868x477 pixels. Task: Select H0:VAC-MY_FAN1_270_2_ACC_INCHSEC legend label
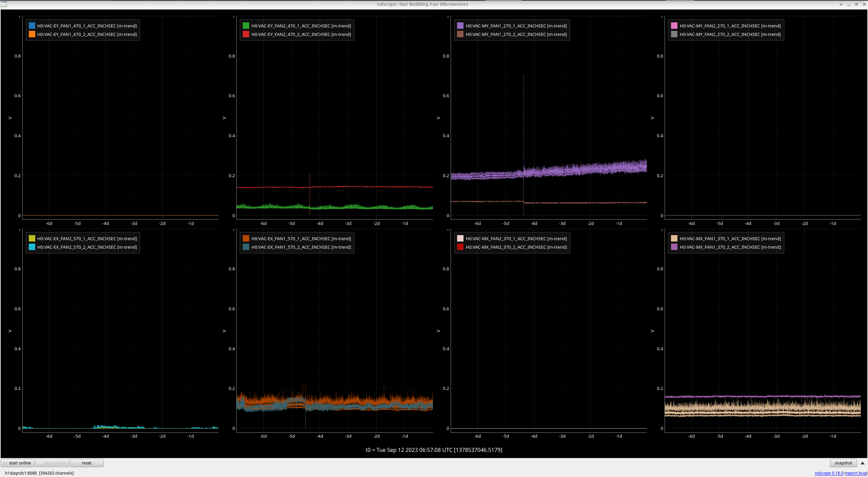point(516,34)
